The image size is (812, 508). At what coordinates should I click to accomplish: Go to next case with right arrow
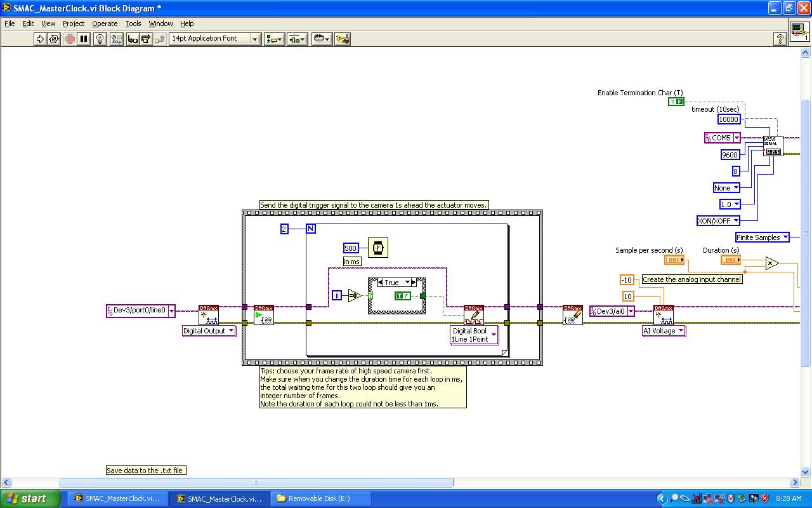(x=413, y=283)
